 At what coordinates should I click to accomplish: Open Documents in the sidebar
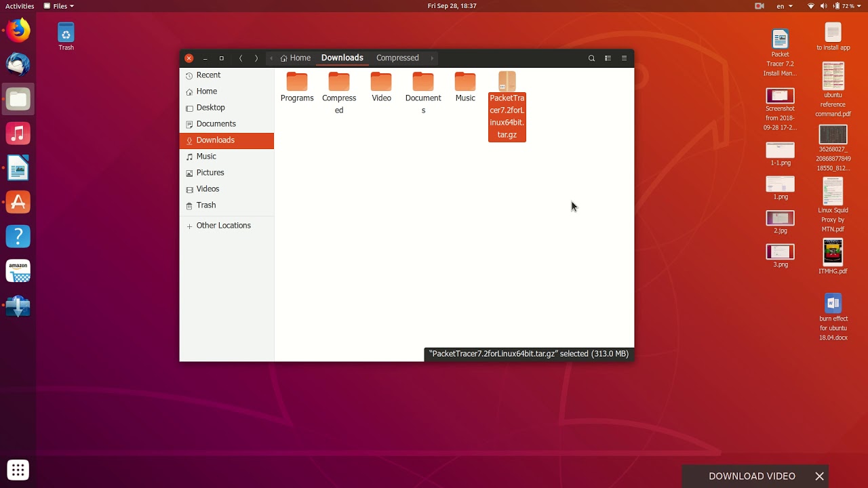pyautogui.click(x=226, y=124)
